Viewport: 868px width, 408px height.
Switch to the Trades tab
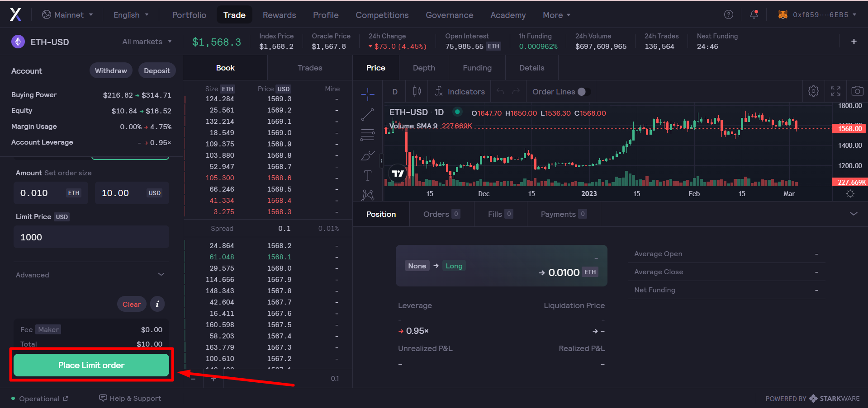pos(310,68)
